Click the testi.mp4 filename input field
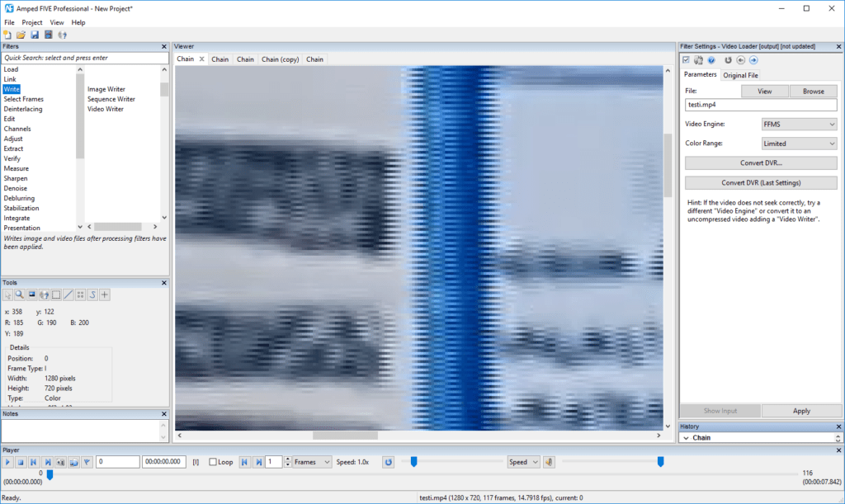Viewport: 845px width, 504px height. (760, 105)
